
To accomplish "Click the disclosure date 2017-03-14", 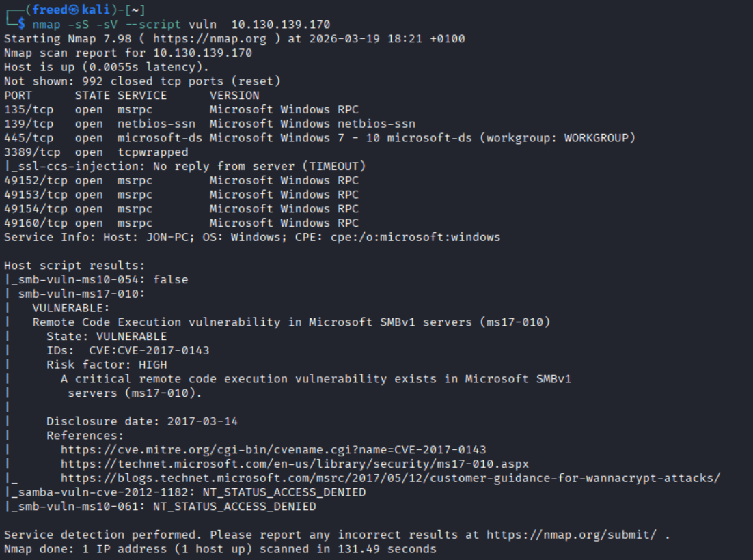I will tap(202, 421).
